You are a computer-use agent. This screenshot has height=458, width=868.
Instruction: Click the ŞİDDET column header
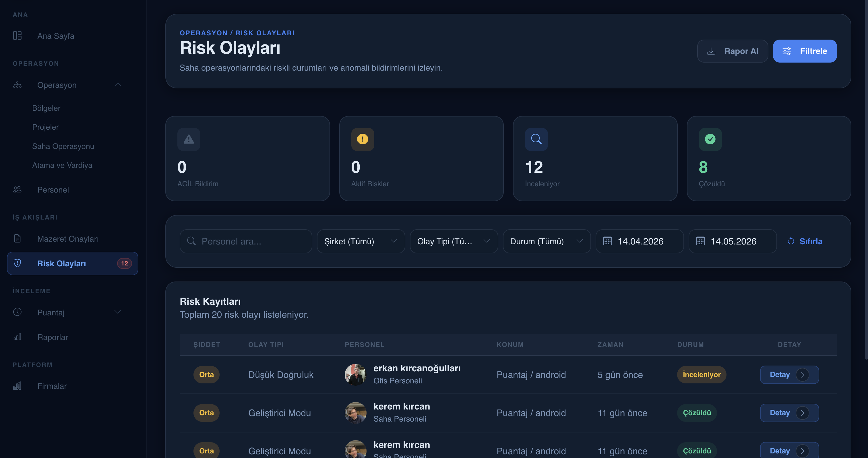pos(207,345)
